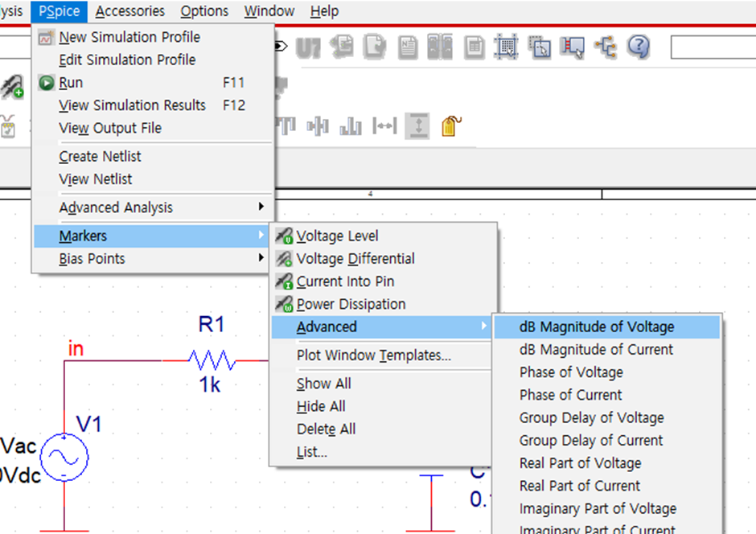Choose Real Part of Voltage
This screenshot has height=534, width=756.
point(607,463)
